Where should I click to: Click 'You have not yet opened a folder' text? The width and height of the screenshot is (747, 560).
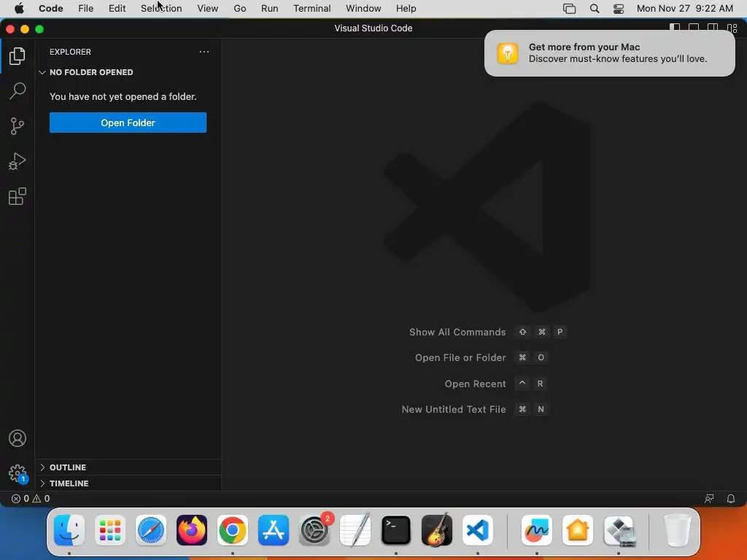(x=123, y=97)
